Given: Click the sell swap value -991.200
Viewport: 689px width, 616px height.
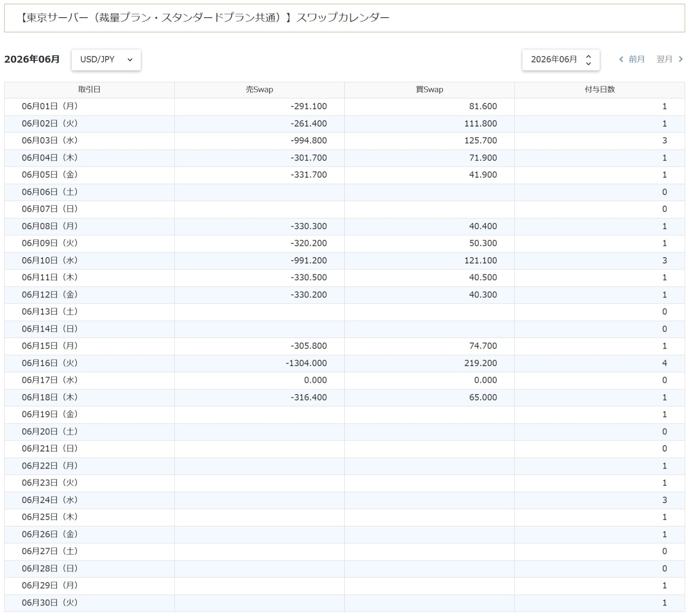Looking at the screenshot, I should click(309, 260).
